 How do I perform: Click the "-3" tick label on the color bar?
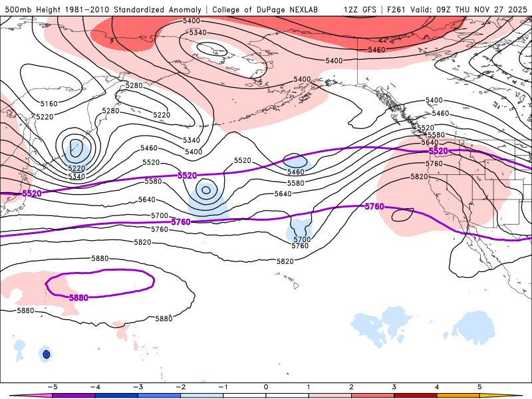point(138,387)
